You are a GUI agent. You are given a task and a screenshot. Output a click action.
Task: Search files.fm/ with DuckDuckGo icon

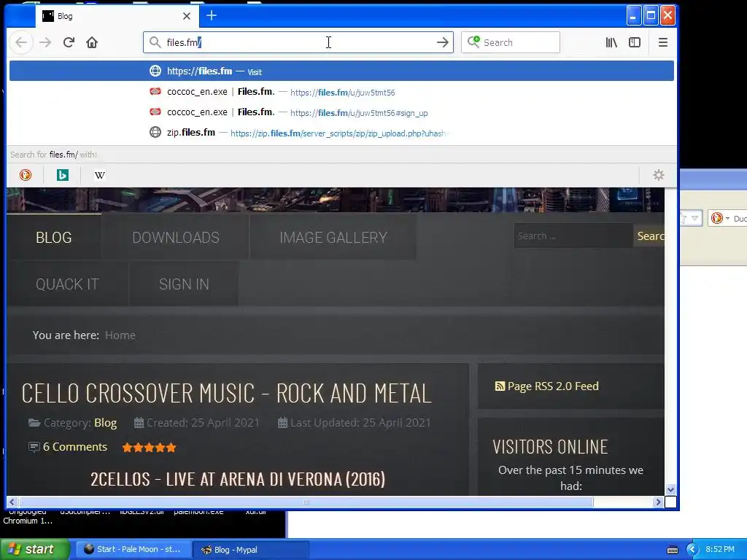[26, 175]
